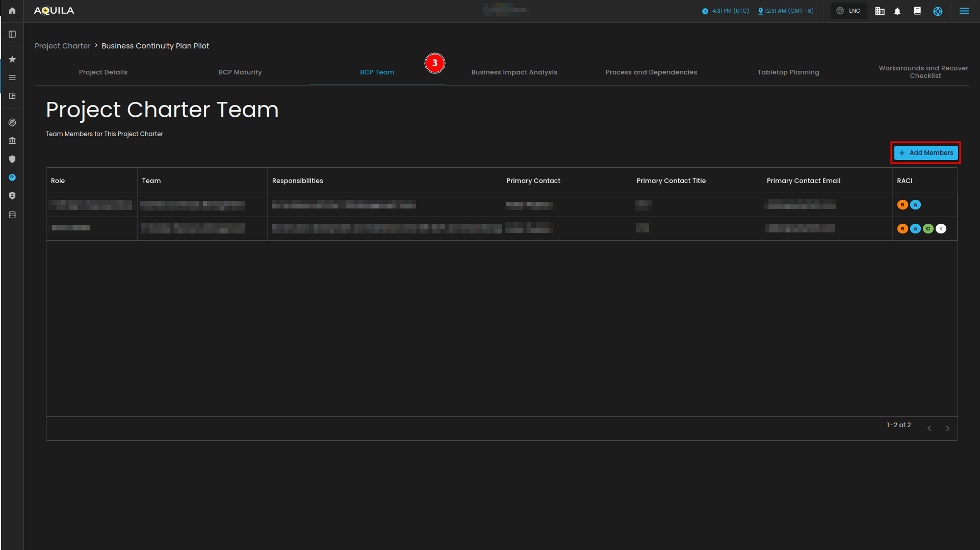Open favorites star icon in sidebar
This screenshot has width=980, height=550.
[12, 59]
